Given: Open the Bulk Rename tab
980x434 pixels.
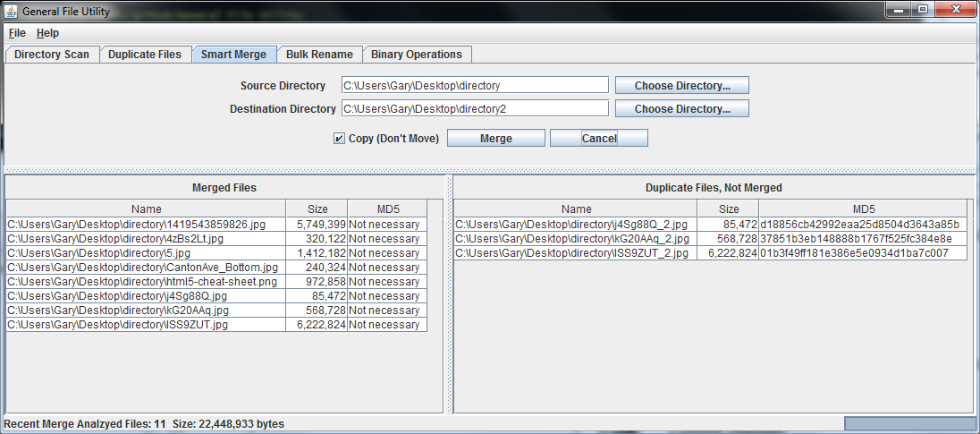Looking at the screenshot, I should tap(319, 55).
